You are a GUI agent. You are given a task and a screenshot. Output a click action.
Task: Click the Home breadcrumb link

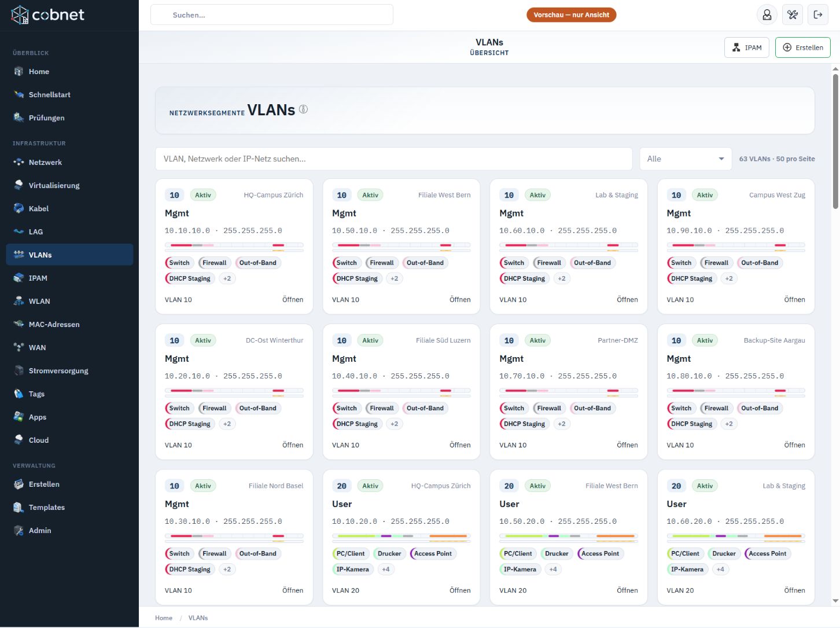pyautogui.click(x=164, y=618)
